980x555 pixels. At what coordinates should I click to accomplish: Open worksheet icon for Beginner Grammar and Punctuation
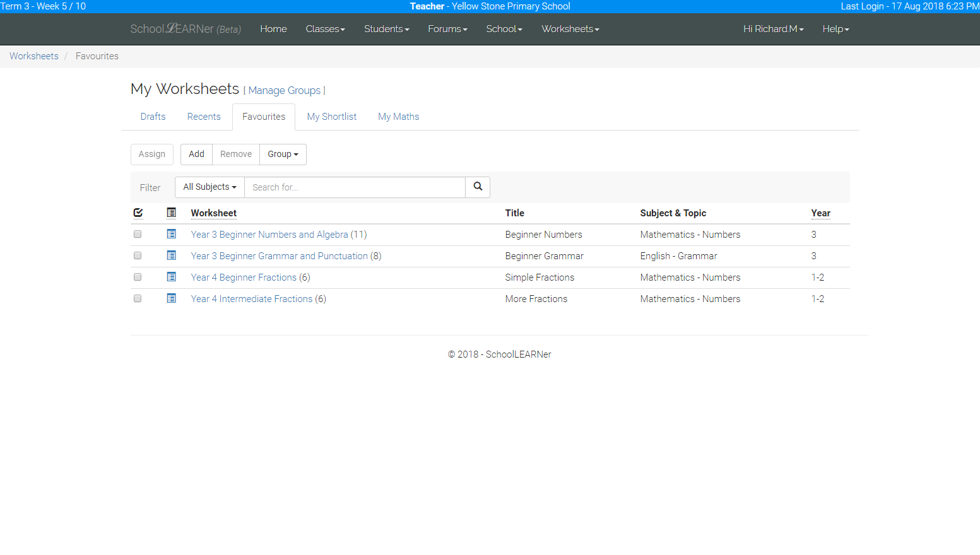(x=172, y=255)
